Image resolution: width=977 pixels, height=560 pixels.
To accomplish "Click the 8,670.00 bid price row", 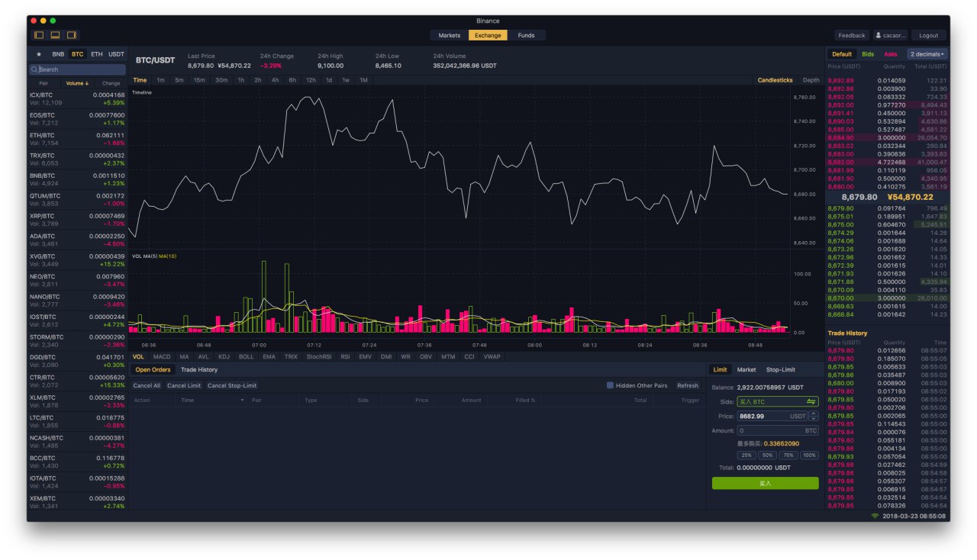I will 887,298.
